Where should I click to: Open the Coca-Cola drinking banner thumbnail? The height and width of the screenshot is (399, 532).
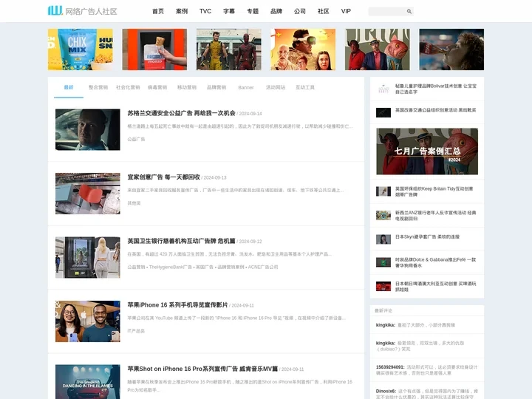coord(451,50)
